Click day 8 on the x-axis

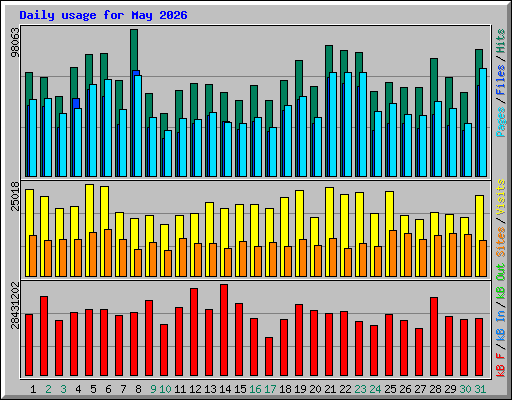[x=138, y=389]
